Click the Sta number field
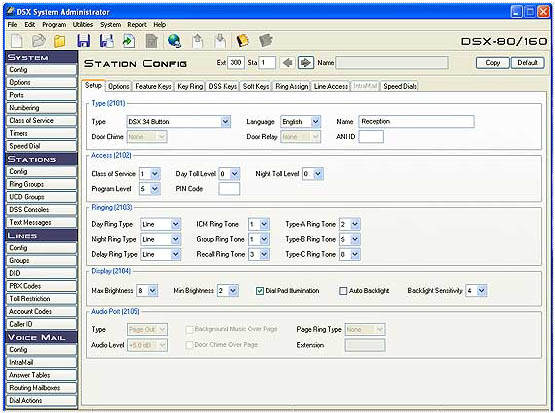The height and width of the screenshot is (413, 555). coord(267,63)
